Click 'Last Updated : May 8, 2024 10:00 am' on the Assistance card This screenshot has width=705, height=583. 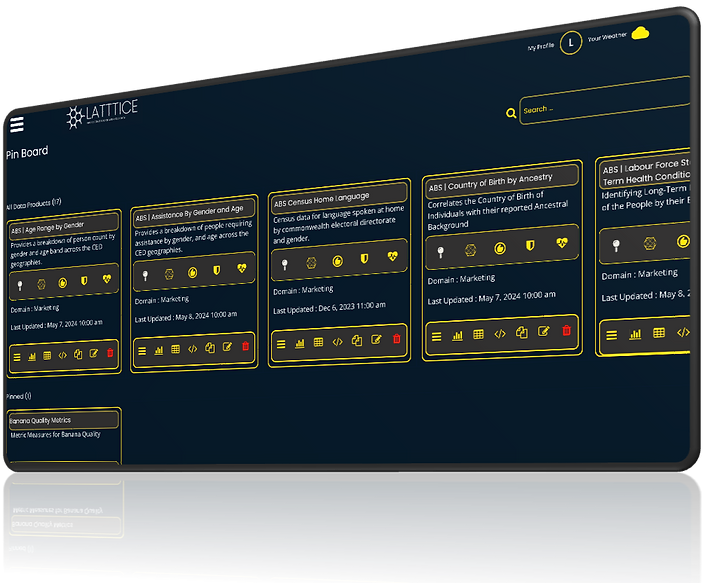[x=186, y=316]
